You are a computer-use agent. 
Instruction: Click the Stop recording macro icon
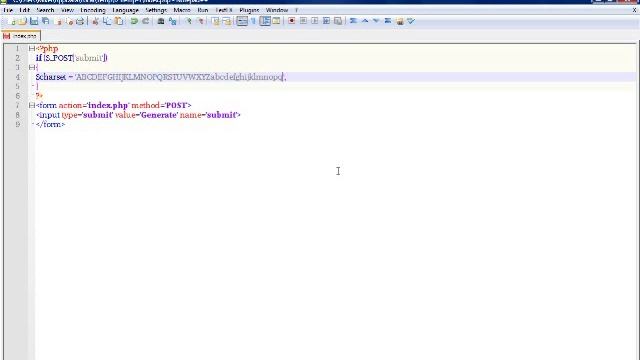[x=303, y=21]
